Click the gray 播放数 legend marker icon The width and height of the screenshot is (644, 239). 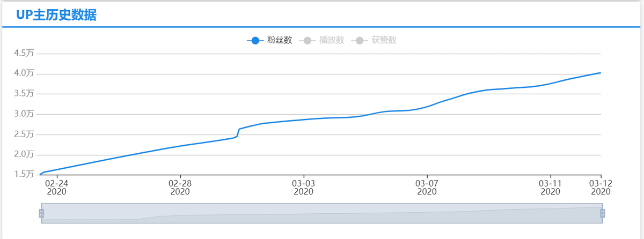coord(307,40)
